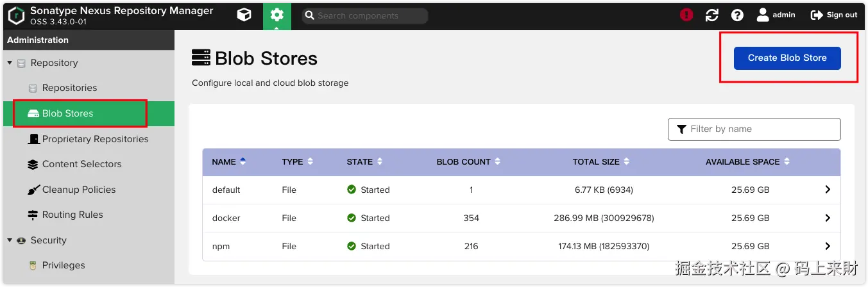Click the Repositories database icon in sidebar

[33, 88]
